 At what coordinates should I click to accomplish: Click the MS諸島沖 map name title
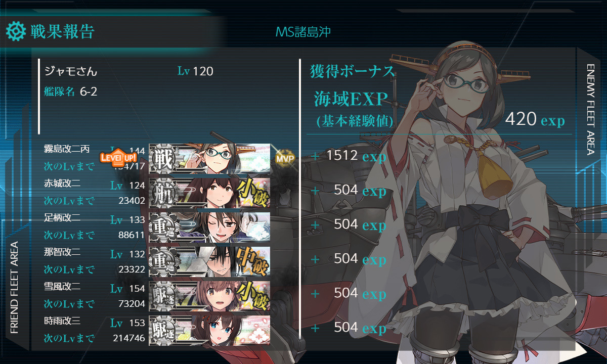click(303, 32)
